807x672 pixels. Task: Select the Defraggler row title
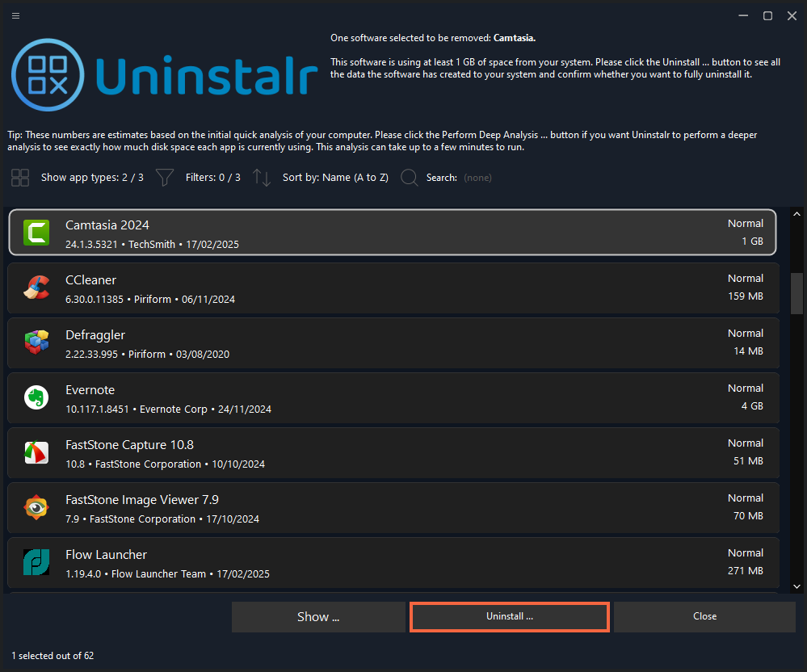coord(95,335)
